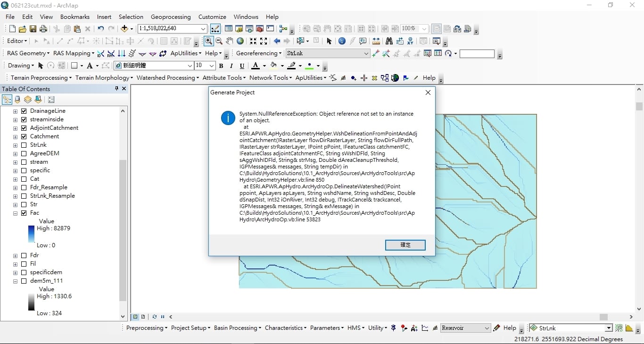The height and width of the screenshot is (344, 644).
Task: Switch to List By Drawing Order view
Action: coord(7,100)
